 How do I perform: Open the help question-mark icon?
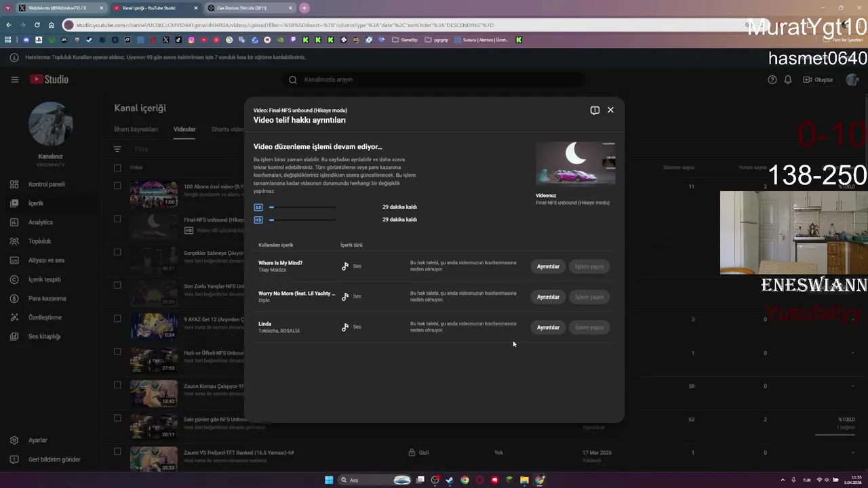click(772, 79)
